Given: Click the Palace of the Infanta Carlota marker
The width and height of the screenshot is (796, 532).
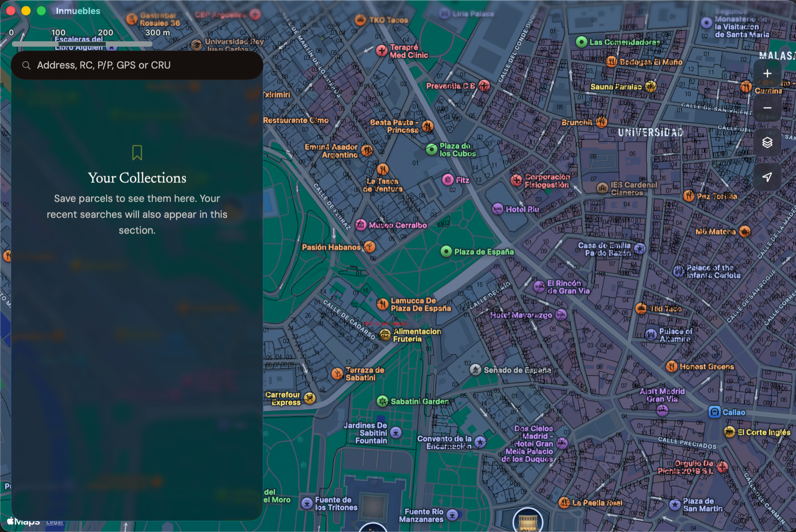Looking at the screenshot, I should point(678,271).
